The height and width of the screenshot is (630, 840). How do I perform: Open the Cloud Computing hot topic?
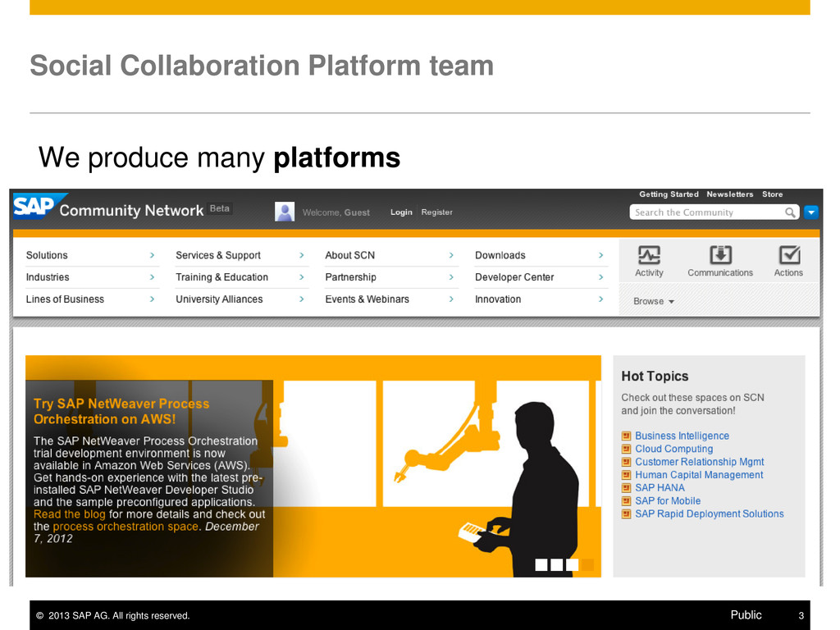(x=674, y=449)
